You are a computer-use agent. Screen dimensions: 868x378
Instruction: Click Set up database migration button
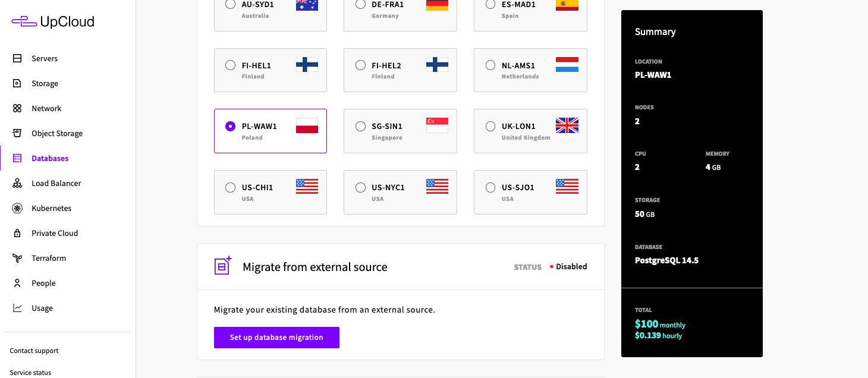pos(276,337)
